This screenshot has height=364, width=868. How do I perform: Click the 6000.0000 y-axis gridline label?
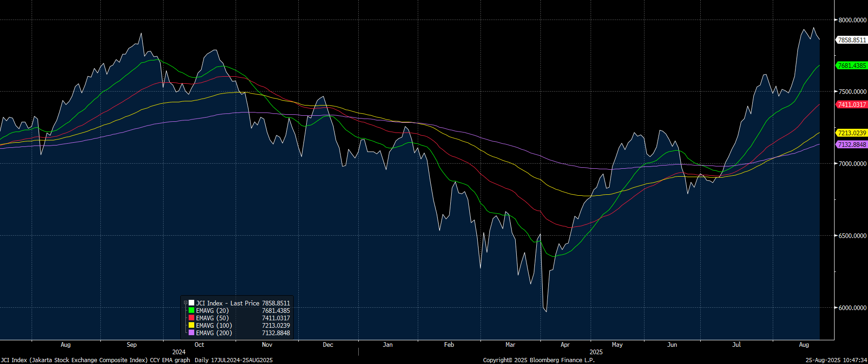(x=852, y=308)
